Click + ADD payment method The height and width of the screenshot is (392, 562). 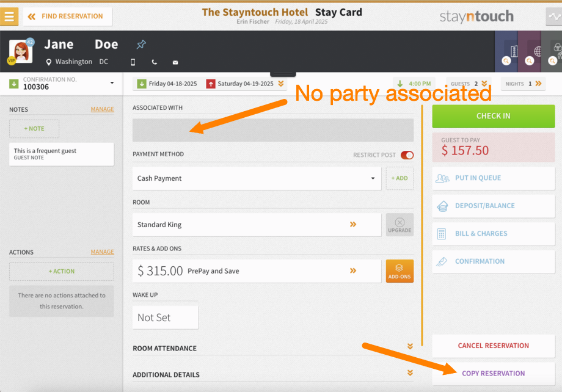[400, 178]
